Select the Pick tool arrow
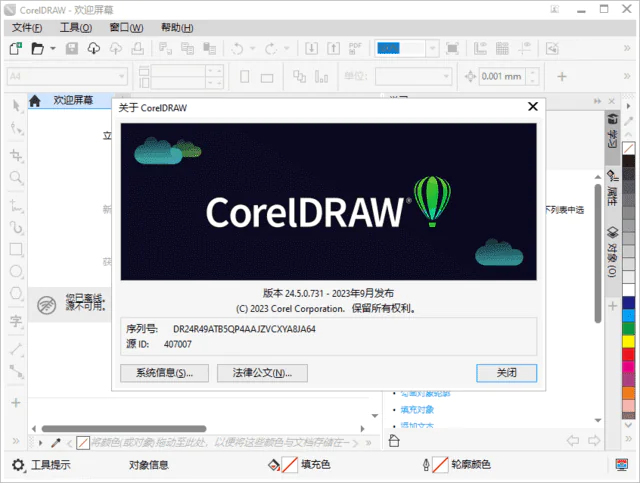 [16, 106]
